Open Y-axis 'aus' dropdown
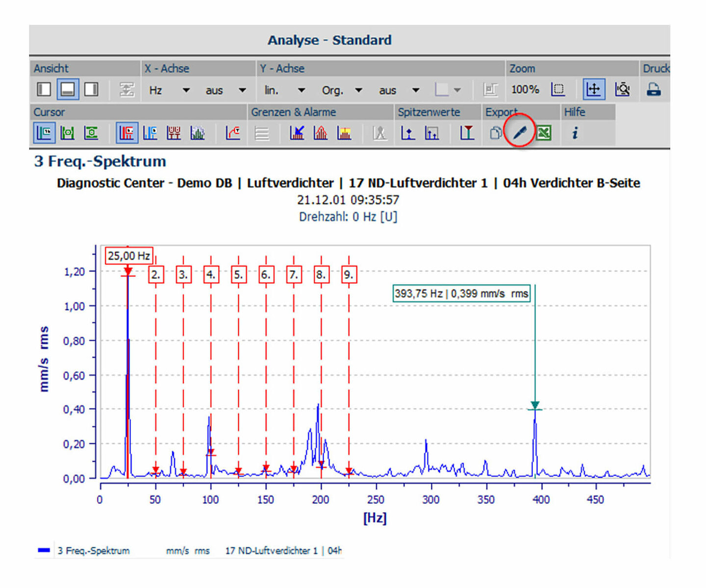Screen dimensions: 706x588 point(399,90)
